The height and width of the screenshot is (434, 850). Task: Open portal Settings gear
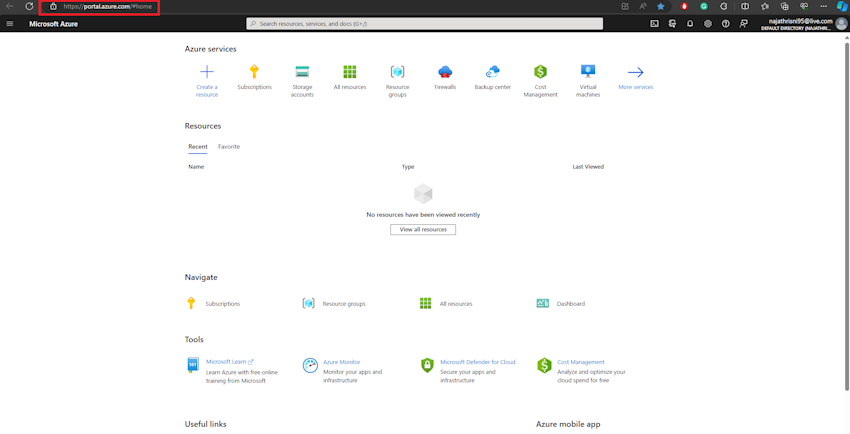click(707, 24)
